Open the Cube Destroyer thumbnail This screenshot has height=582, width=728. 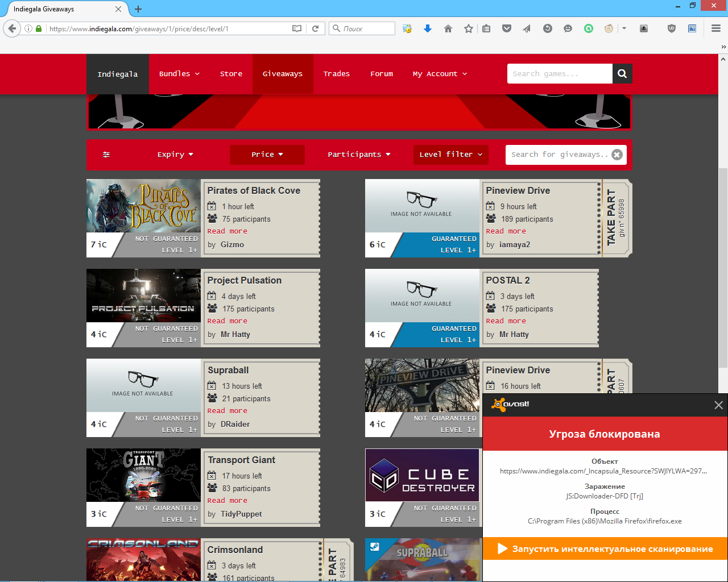pos(422,475)
